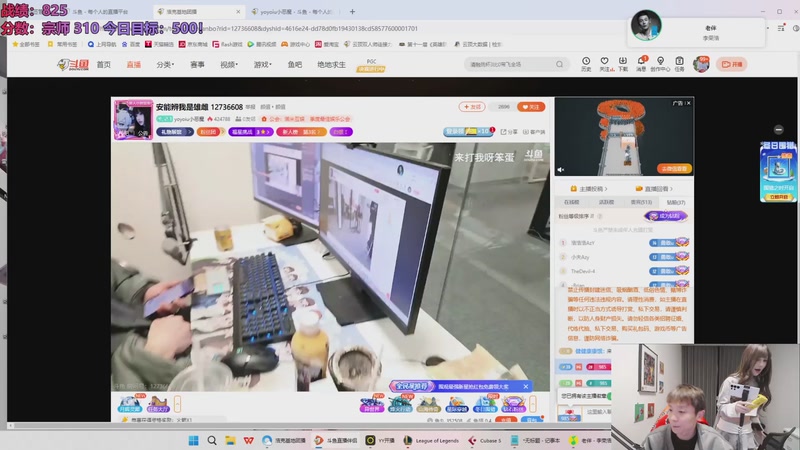Expand the 游戏 dropdown menu
This screenshot has width=800, height=450.
tap(262, 64)
